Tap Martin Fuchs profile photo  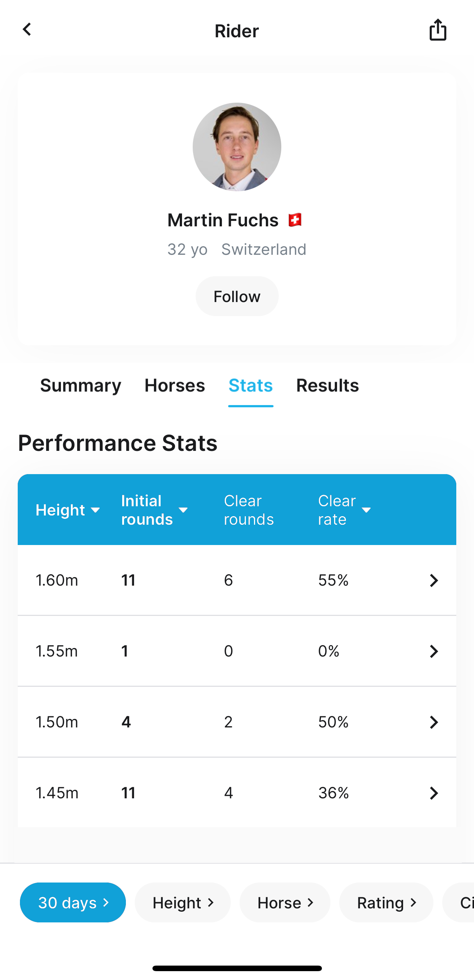(x=237, y=147)
